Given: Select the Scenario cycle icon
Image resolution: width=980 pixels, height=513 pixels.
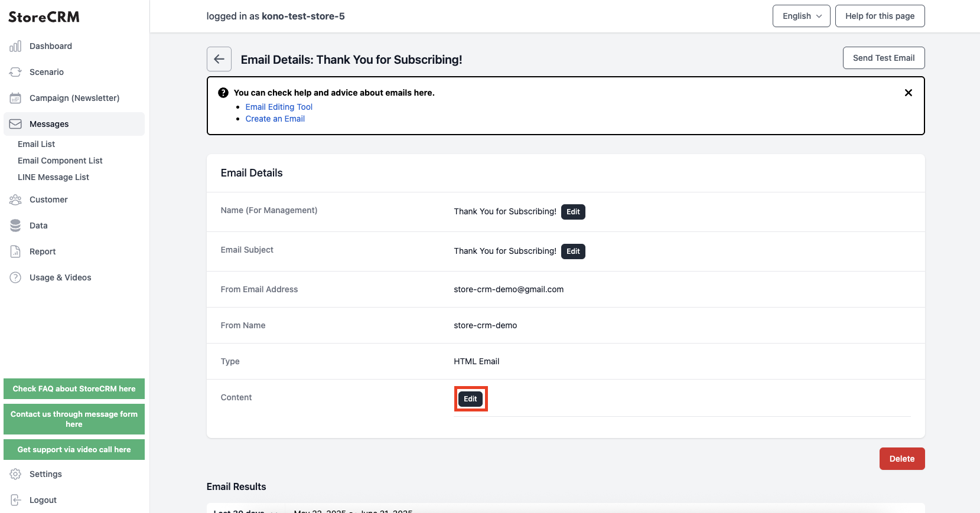Looking at the screenshot, I should point(15,72).
